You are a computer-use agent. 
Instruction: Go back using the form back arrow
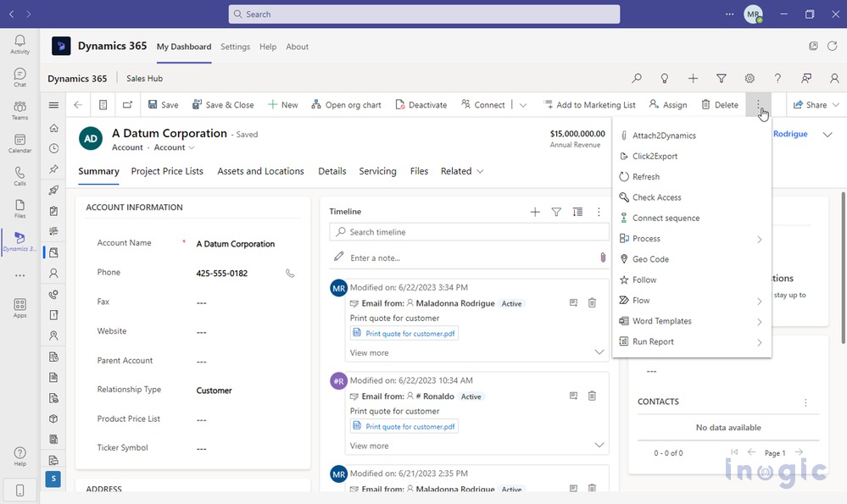(78, 105)
